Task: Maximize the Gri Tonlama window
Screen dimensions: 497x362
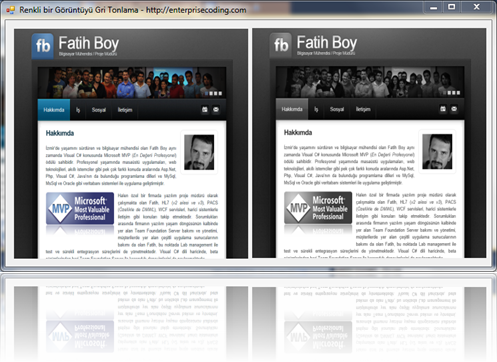Action: click(452, 7)
